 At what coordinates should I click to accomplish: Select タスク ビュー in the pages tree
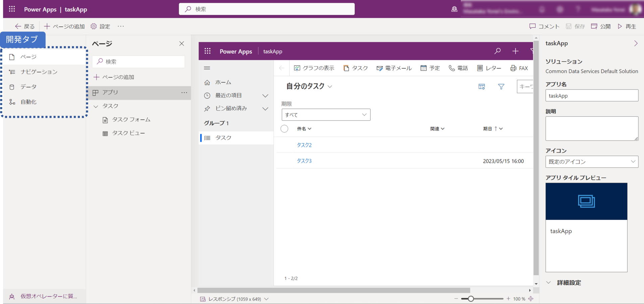[x=128, y=133]
